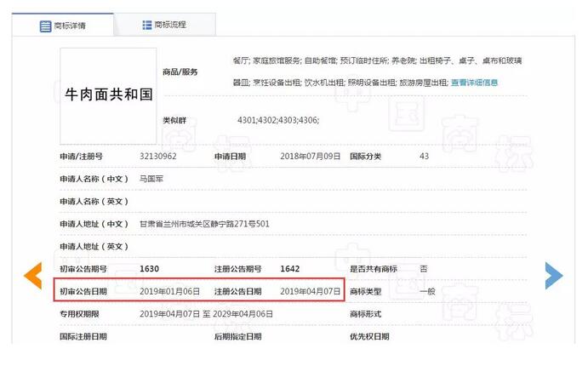Select the application date 2018年07月09日

[x=311, y=157]
